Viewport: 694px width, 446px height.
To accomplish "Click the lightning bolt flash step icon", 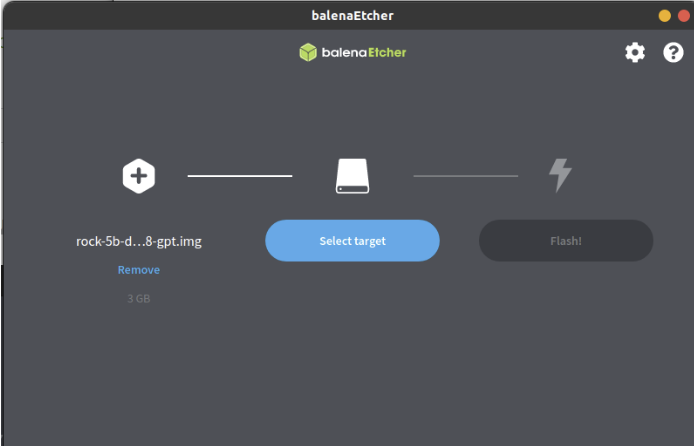I will 560,176.
